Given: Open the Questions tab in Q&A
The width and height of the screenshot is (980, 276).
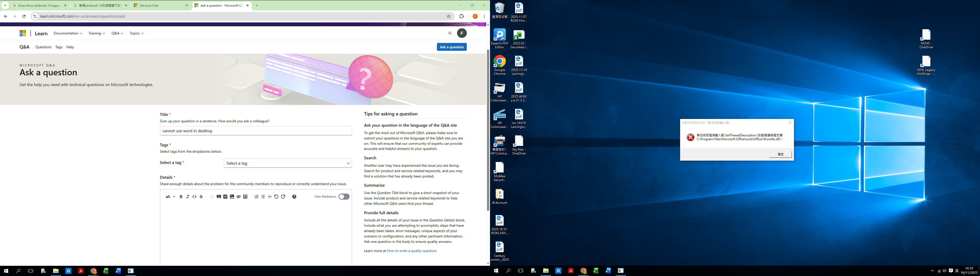Looking at the screenshot, I should (43, 47).
